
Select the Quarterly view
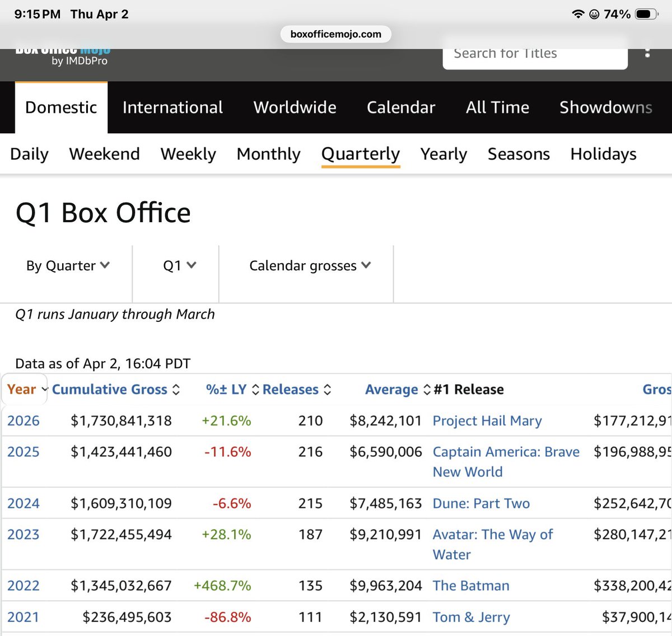click(361, 154)
